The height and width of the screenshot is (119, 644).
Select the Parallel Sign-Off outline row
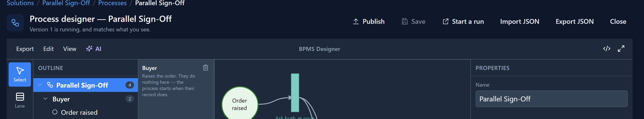[86, 85]
